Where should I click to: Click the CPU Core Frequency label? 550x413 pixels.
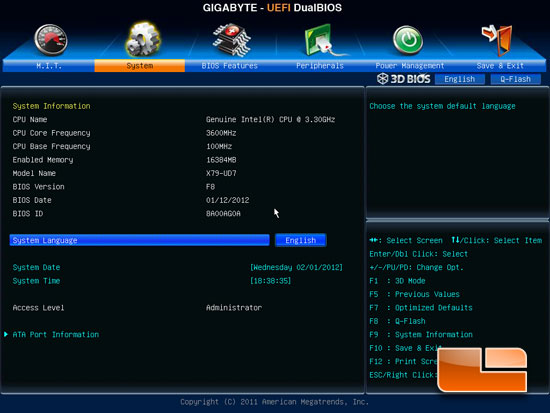51,133
